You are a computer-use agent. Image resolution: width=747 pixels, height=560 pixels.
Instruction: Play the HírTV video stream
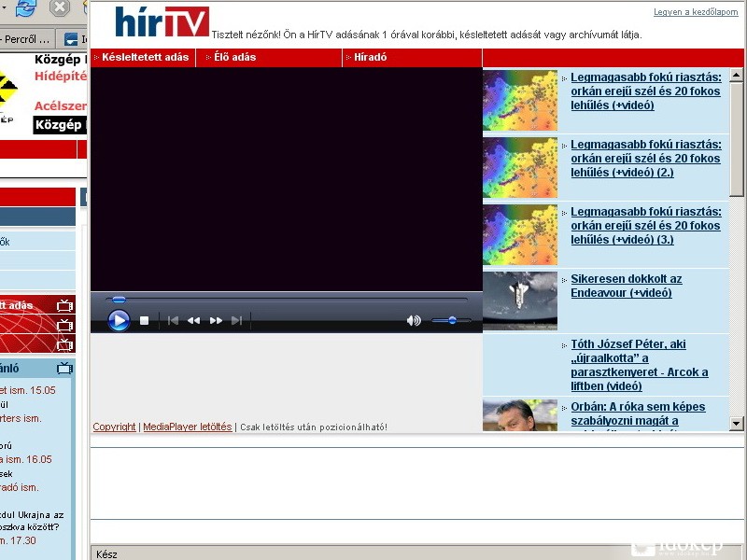[119, 320]
